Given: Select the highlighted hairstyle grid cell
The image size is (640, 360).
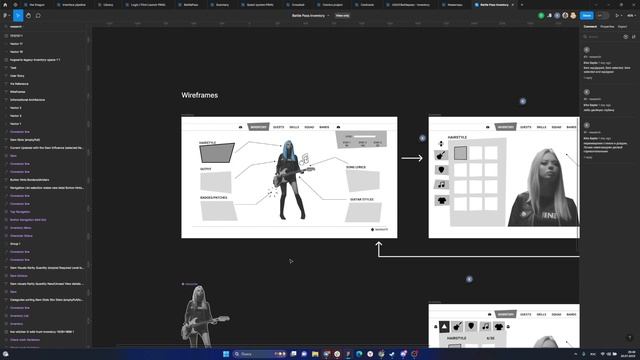Looking at the screenshot, I should 460,153.
